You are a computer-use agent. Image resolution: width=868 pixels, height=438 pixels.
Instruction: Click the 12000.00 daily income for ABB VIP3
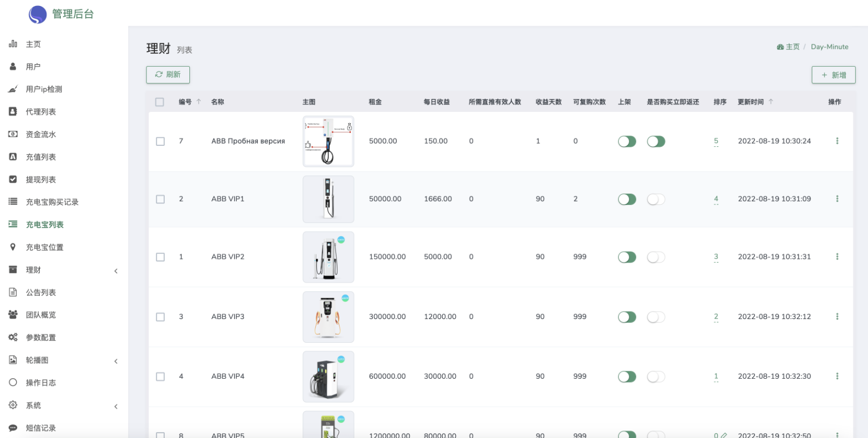click(440, 316)
